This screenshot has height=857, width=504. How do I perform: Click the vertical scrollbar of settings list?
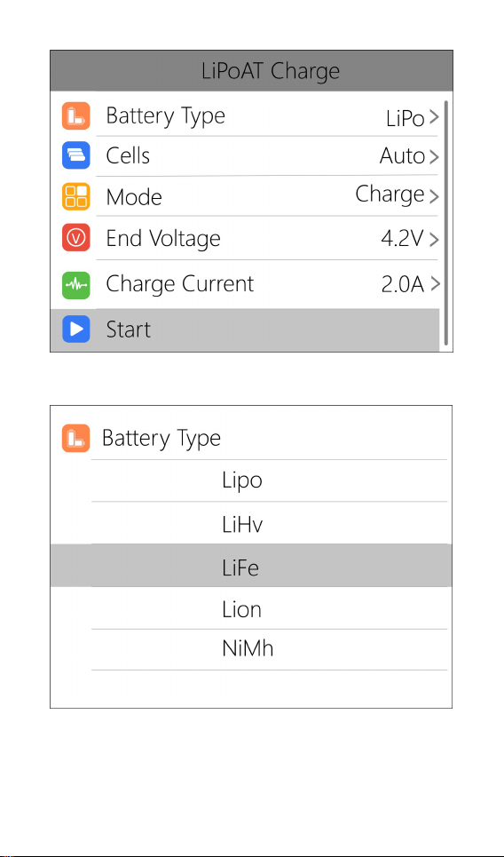(446, 222)
